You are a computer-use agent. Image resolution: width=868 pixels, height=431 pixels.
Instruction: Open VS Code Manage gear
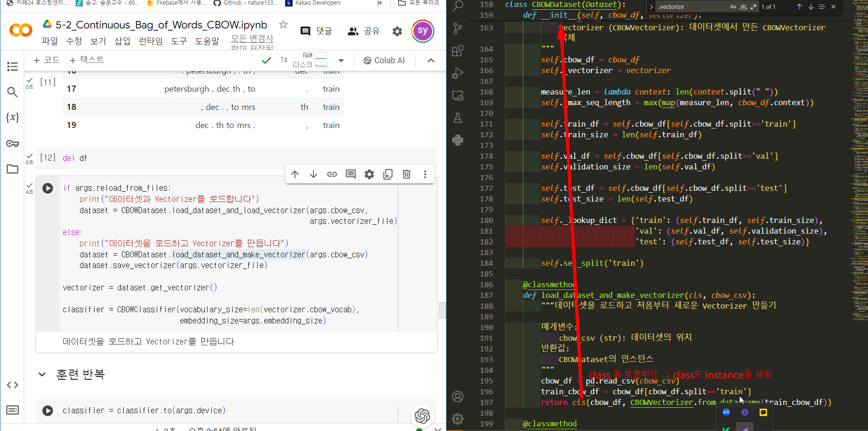(458, 419)
